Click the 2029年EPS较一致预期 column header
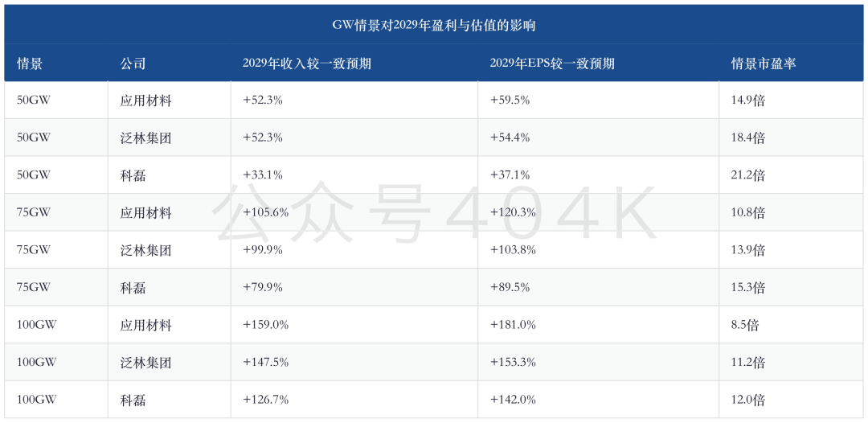868x423 pixels. [552, 63]
